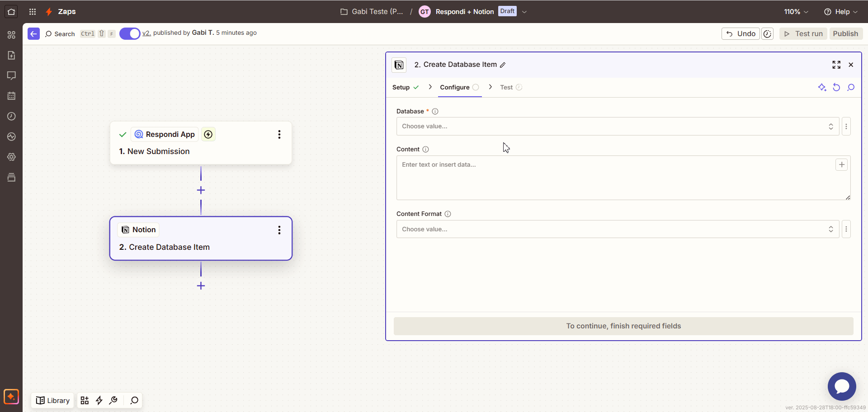
Task: Show Content field info icon
Action: tap(425, 149)
